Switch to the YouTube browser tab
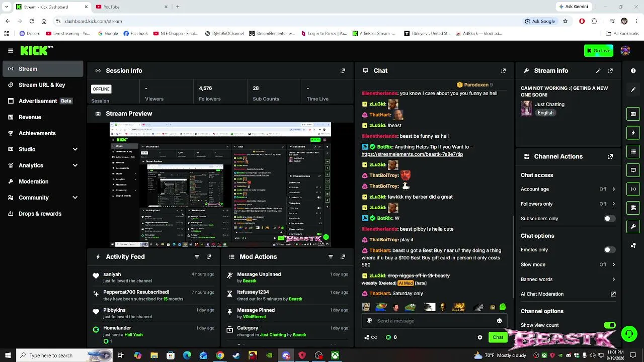Viewport: 644px width, 362px height. click(131, 7)
